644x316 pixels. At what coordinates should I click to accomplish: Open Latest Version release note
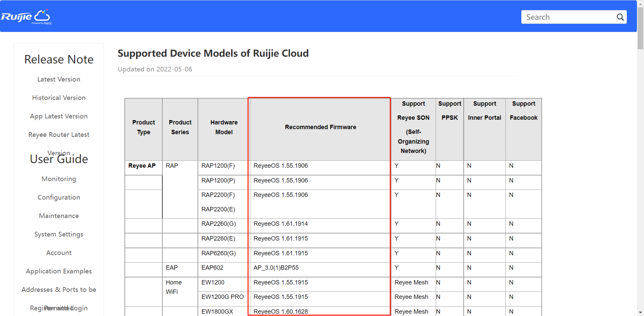[x=59, y=80]
